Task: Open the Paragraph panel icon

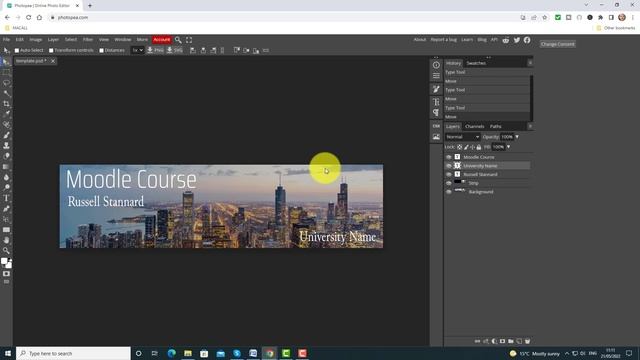Action: (436, 112)
